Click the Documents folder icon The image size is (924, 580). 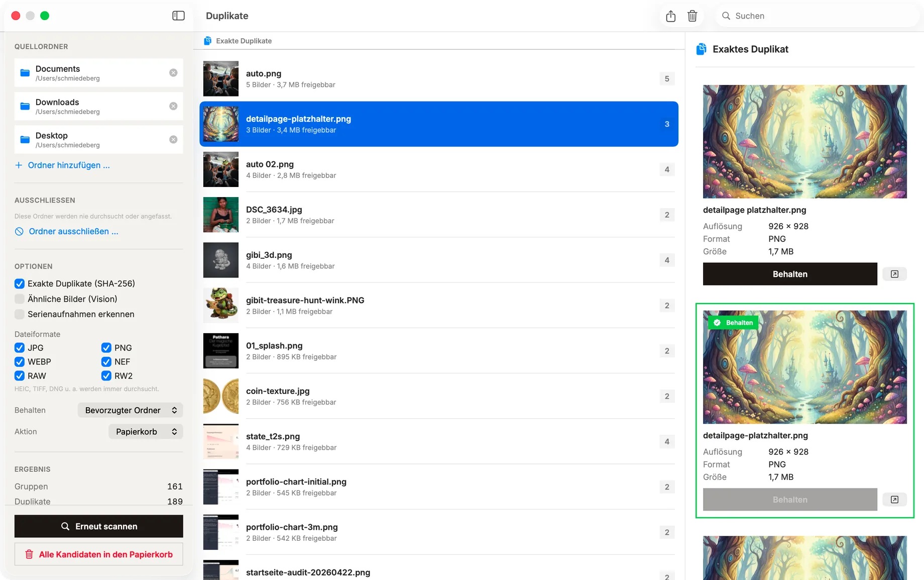(x=25, y=73)
